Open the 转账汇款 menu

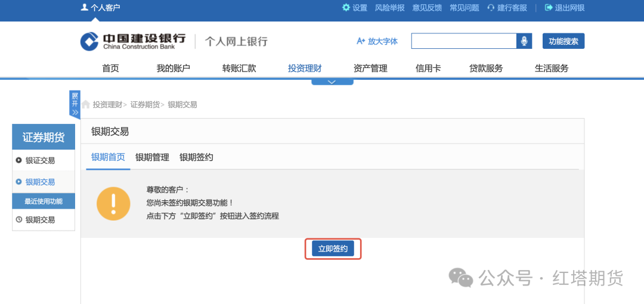tap(239, 69)
